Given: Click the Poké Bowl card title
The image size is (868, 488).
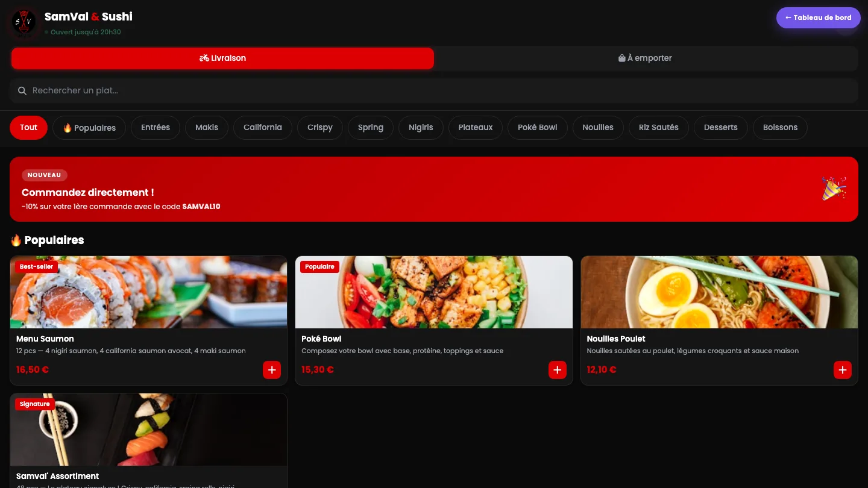Looking at the screenshot, I should point(321,339).
